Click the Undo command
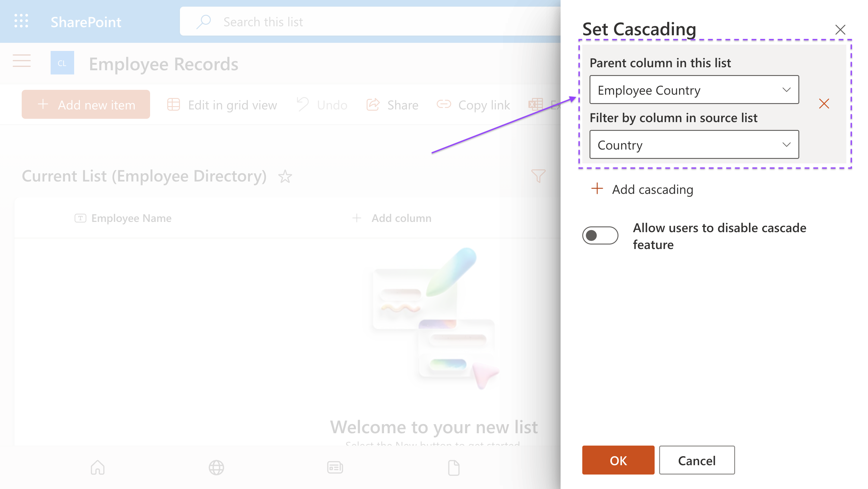Image resolution: width=868 pixels, height=489 pixels. point(322,105)
